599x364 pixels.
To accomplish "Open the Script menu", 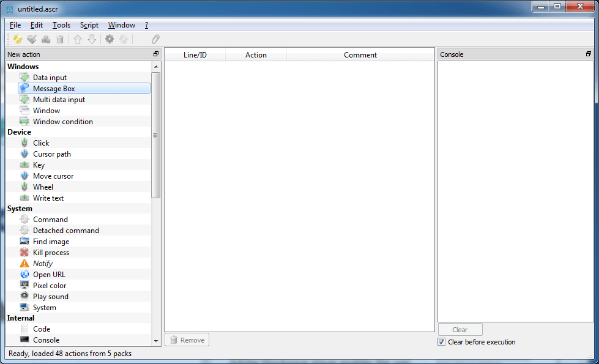I will coord(89,25).
